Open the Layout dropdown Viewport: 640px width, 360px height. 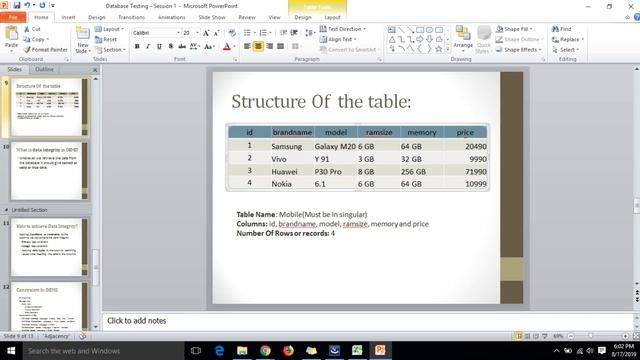click(109, 29)
